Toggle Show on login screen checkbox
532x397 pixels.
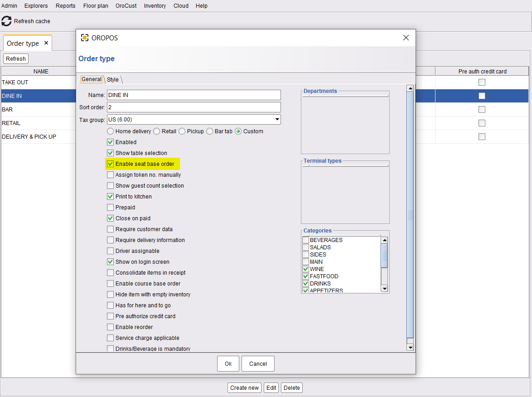point(110,261)
